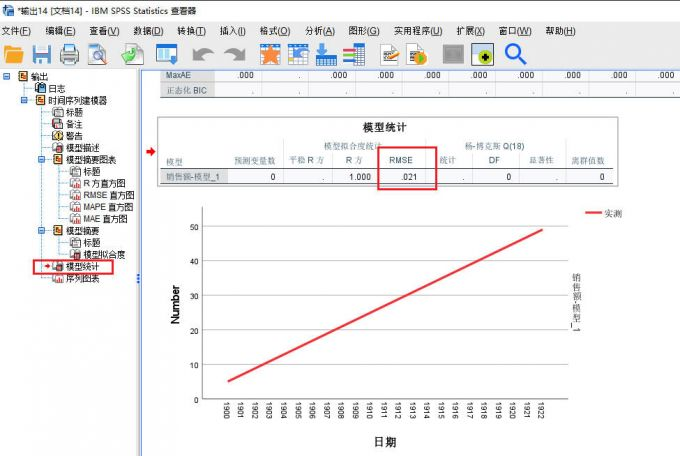Screen dimensions: 680x456
Task: Collapse the 模型摘要图表 tree node
Action: 41,159
